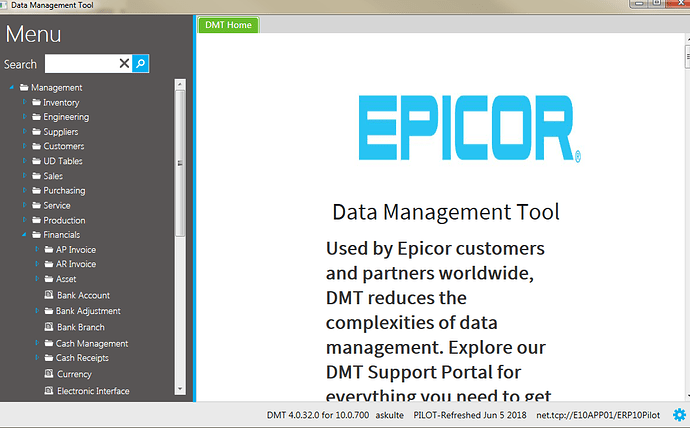The image size is (690, 428).
Task: Collapse the Financials tree node
Action: (x=24, y=234)
